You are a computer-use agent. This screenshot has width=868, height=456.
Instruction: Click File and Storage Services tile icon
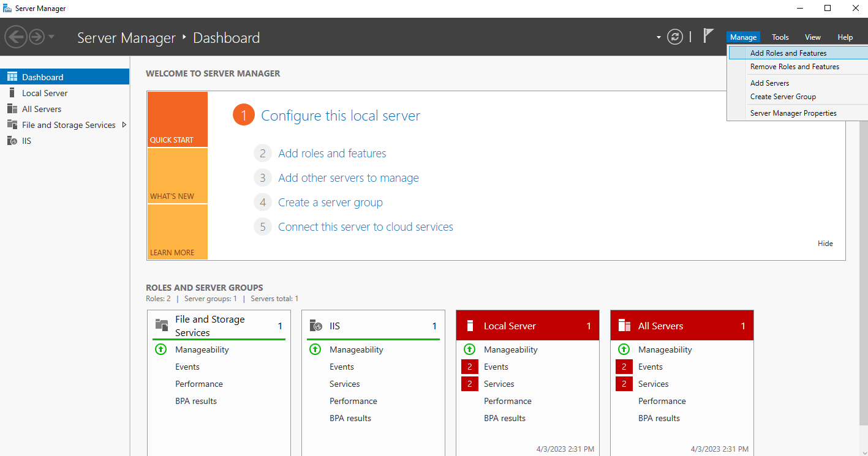point(162,325)
